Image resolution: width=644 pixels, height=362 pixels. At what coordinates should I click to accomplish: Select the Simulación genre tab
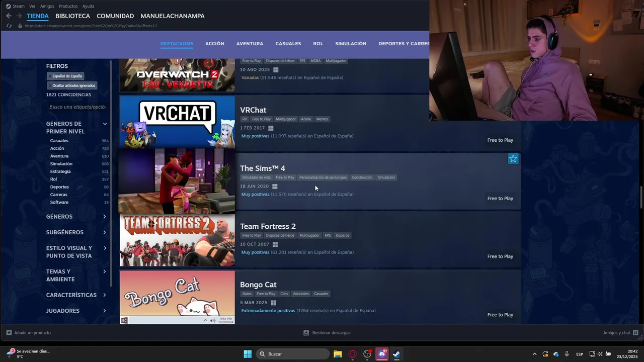pos(351,44)
